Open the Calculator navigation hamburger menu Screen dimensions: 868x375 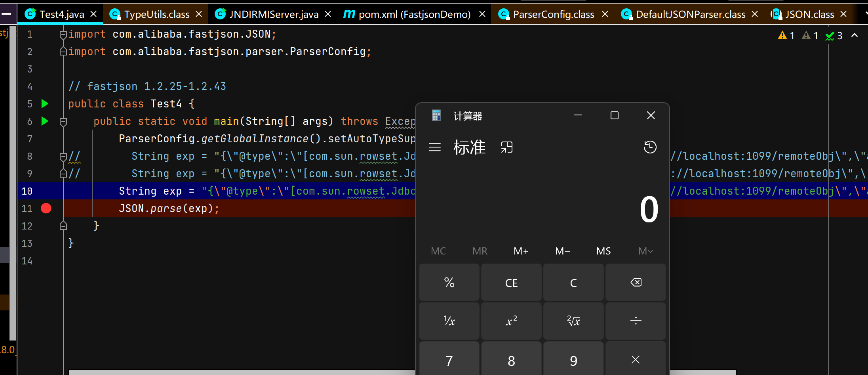[x=435, y=147]
